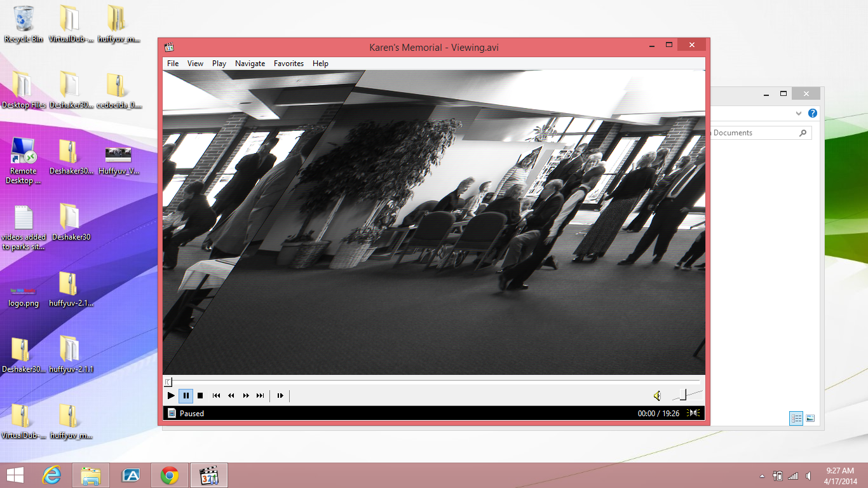
Task: Click the player icon in the title bar
Action: click(x=169, y=47)
